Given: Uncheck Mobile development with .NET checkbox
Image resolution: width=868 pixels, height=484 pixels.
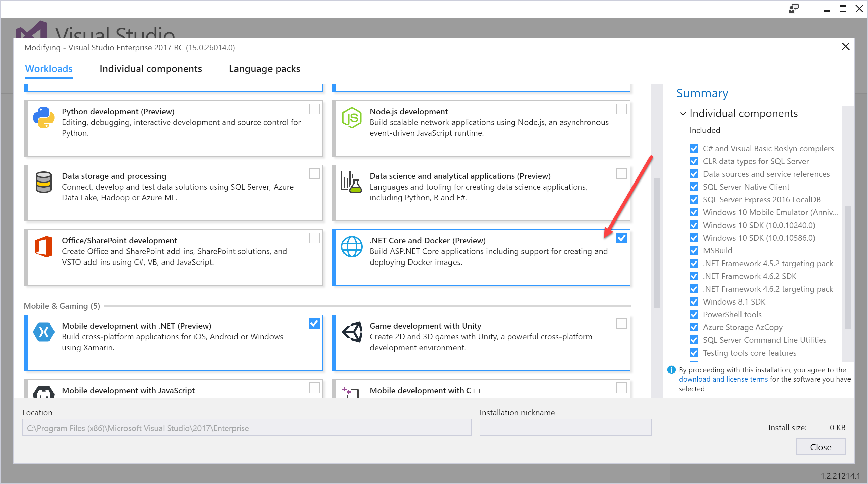Looking at the screenshot, I should point(314,323).
